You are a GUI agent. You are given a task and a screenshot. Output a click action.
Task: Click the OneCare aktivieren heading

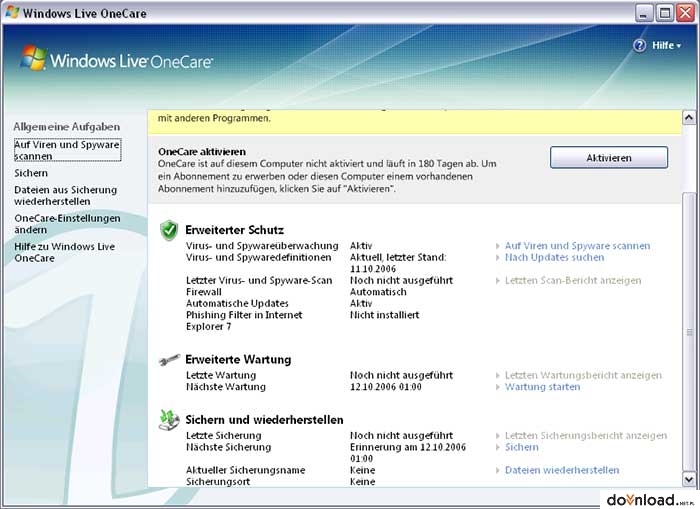(202, 152)
